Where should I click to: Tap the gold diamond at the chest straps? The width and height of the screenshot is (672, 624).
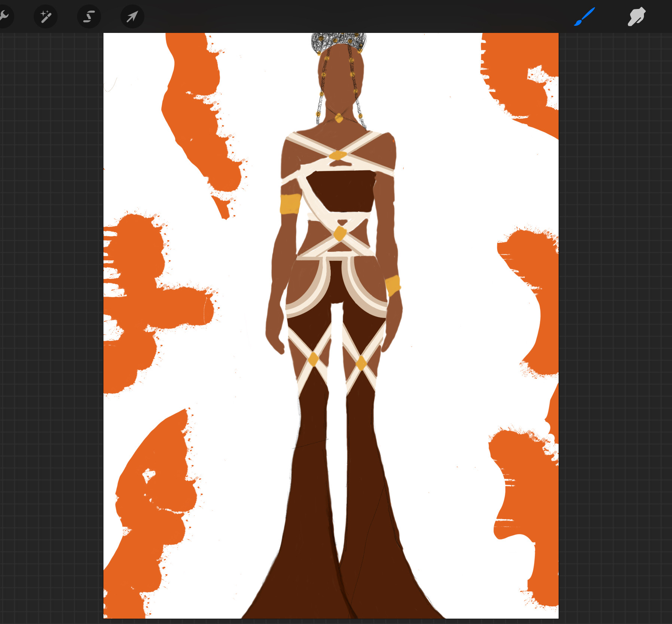pos(338,155)
